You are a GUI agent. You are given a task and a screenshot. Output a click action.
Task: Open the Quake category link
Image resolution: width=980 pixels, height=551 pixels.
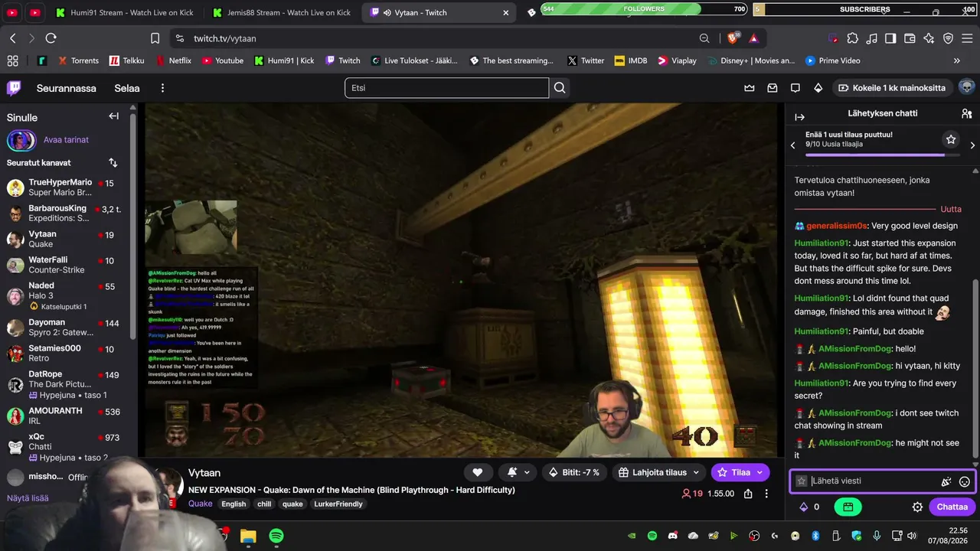tap(201, 504)
